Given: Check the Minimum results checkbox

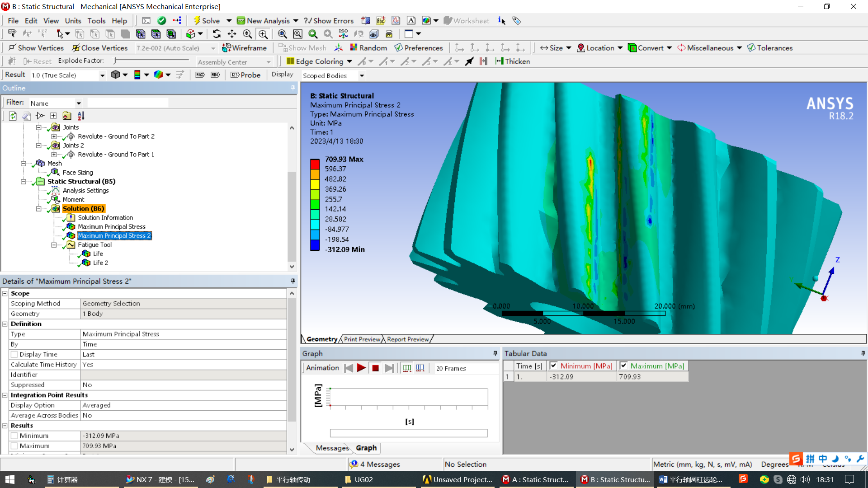Looking at the screenshot, I should pos(14,436).
